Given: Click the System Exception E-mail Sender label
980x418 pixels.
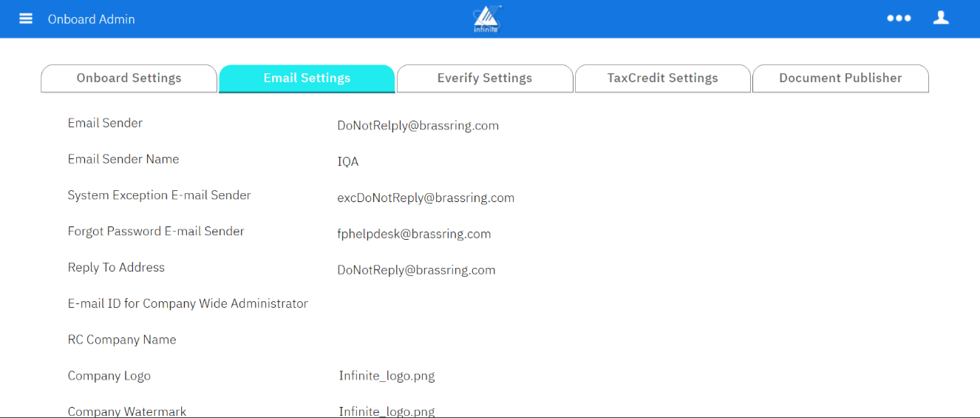Looking at the screenshot, I should point(159,195).
